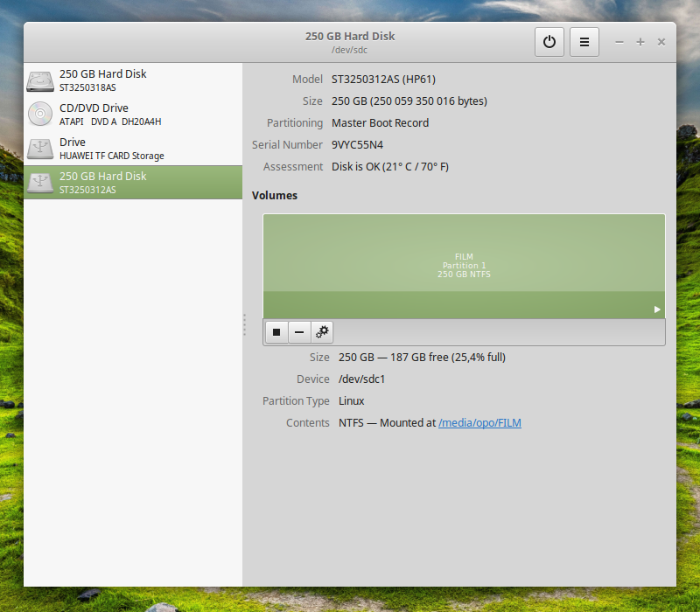Select the FILM Partition 1 volume block

click(x=464, y=266)
